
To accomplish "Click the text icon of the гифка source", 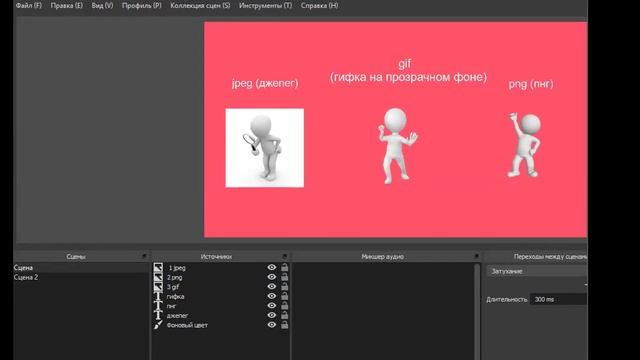I will tap(158, 296).
